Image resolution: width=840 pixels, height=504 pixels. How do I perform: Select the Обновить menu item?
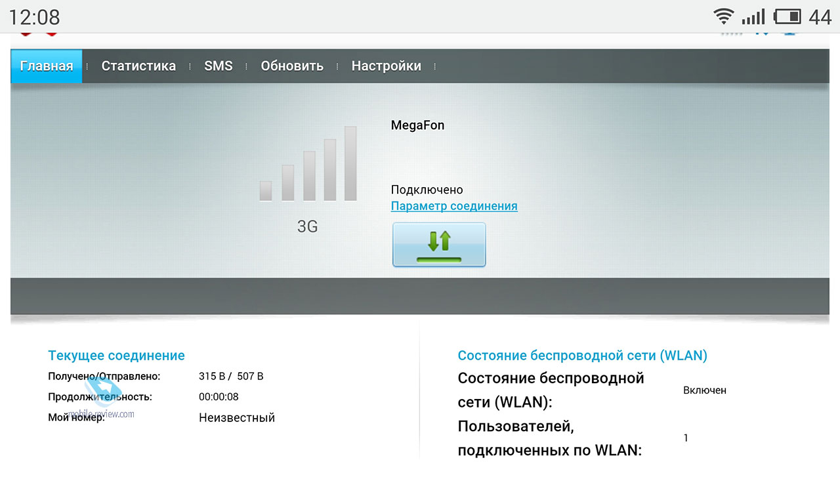click(x=292, y=66)
